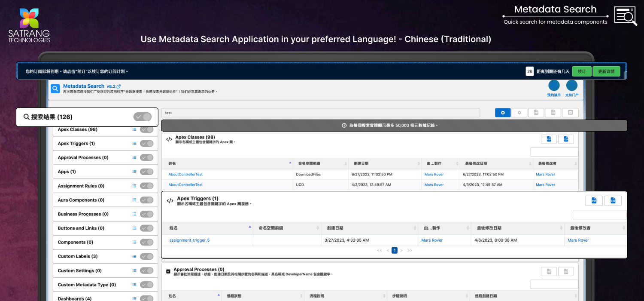
Task: Click the greyed PDF button in Approval Processes
Action: [549, 271]
